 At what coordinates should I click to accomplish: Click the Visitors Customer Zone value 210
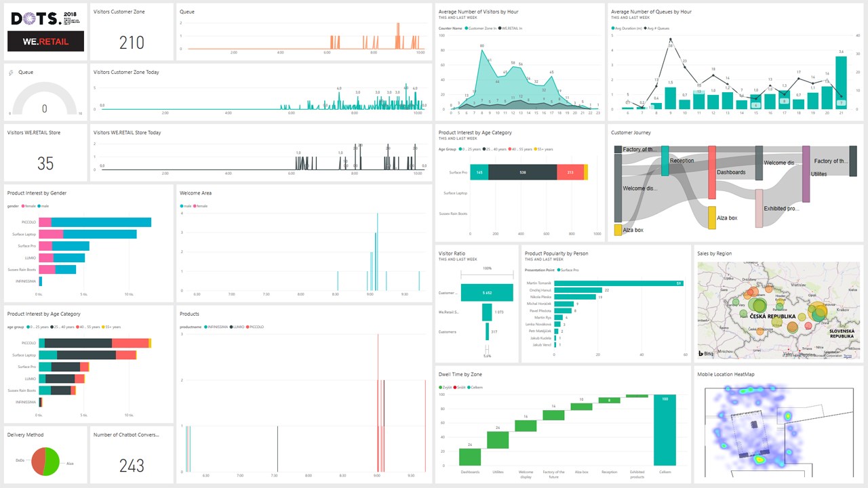click(132, 43)
